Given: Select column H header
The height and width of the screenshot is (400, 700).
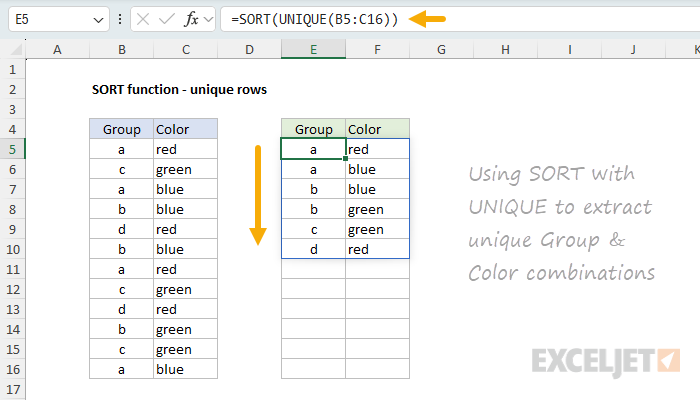Looking at the screenshot, I should (505, 49).
